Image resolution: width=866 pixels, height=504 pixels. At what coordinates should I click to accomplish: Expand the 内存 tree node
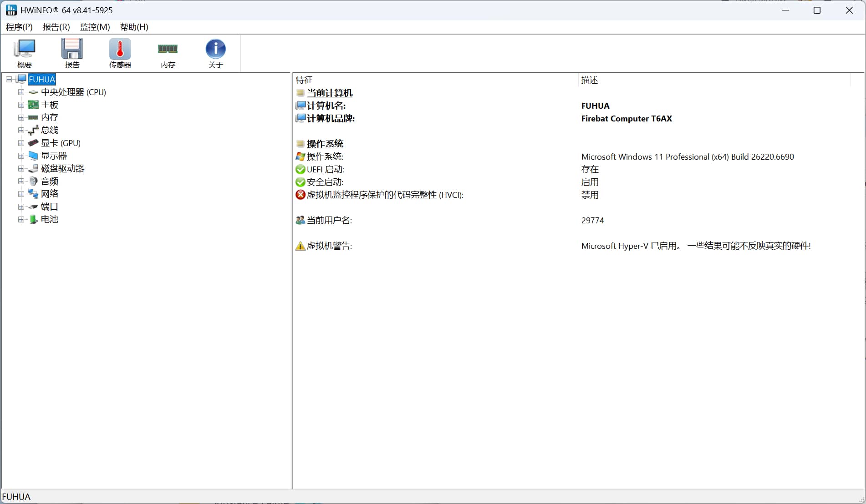21,117
